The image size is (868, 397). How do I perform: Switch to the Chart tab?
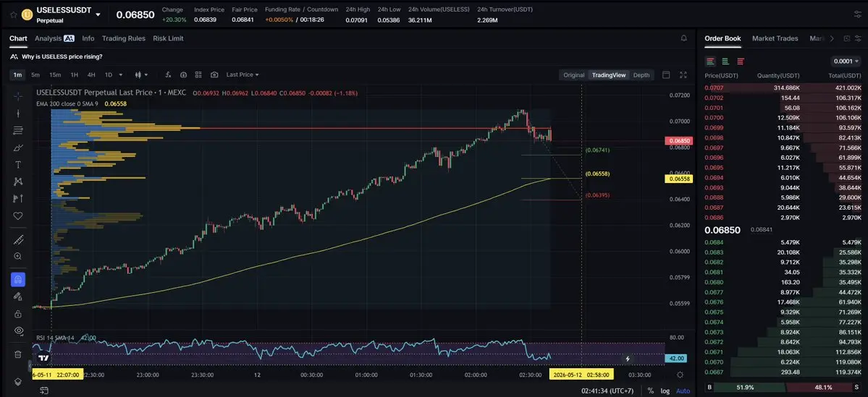18,38
